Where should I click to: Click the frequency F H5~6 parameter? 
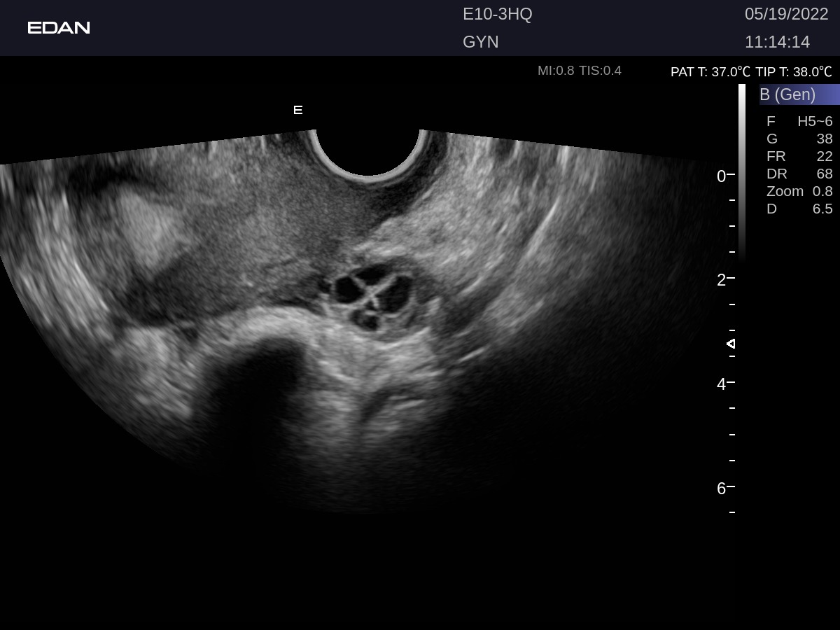point(799,121)
